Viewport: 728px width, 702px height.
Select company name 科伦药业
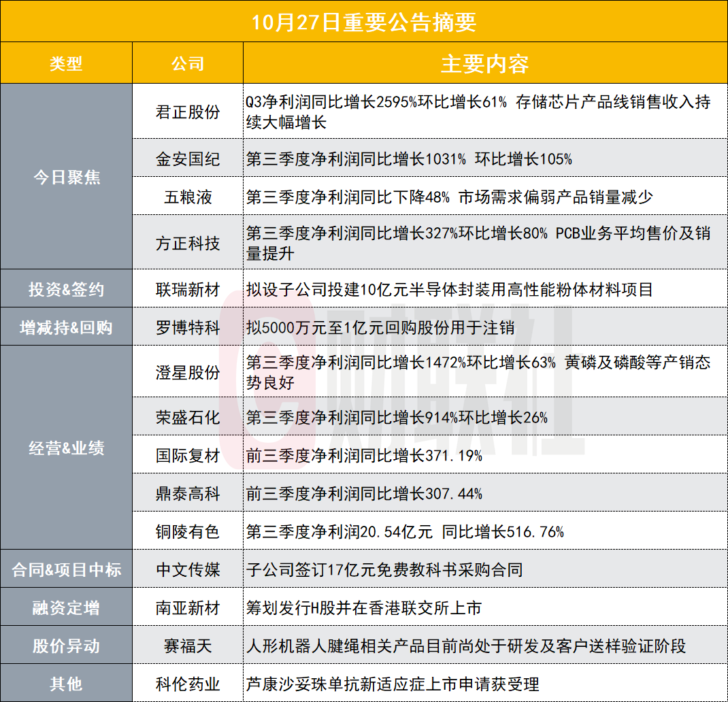[188, 684]
